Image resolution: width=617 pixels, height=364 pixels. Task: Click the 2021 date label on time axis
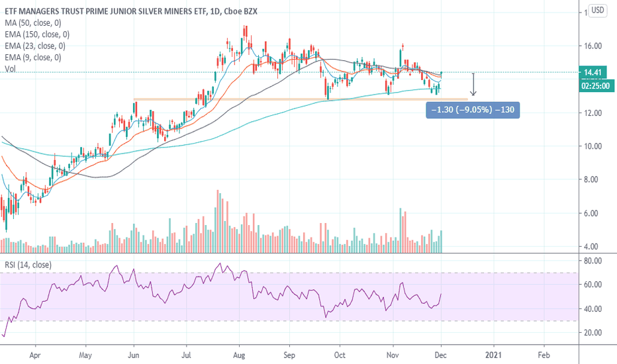point(493,355)
